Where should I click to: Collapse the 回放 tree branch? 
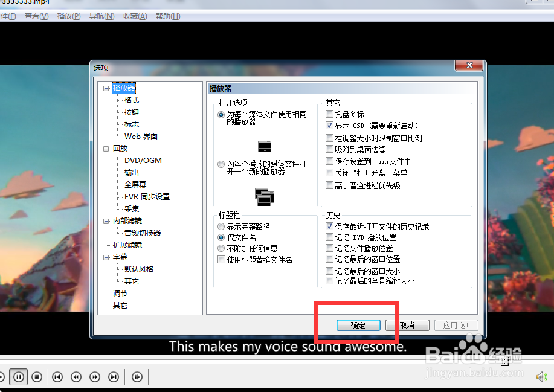click(x=106, y=148)
